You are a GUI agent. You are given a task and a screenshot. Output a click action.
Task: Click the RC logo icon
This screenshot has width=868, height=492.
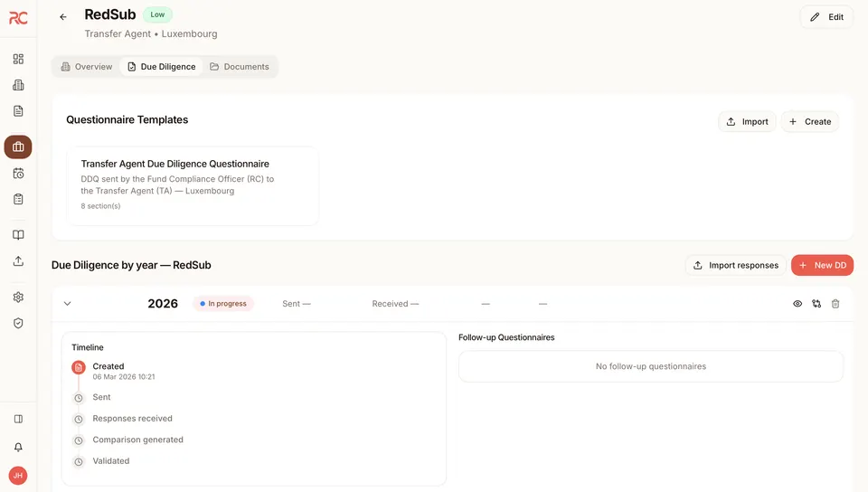[x=18, y=18]
